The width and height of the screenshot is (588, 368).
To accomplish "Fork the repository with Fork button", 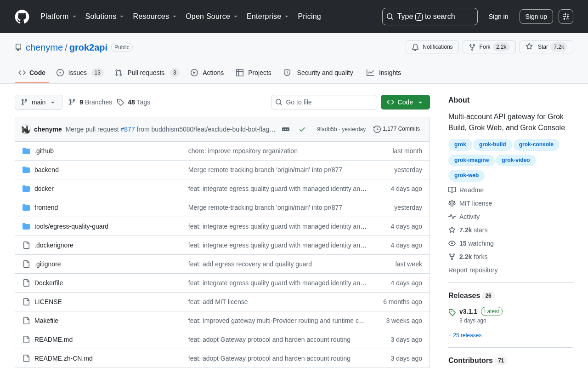I will tap(489, 47).
